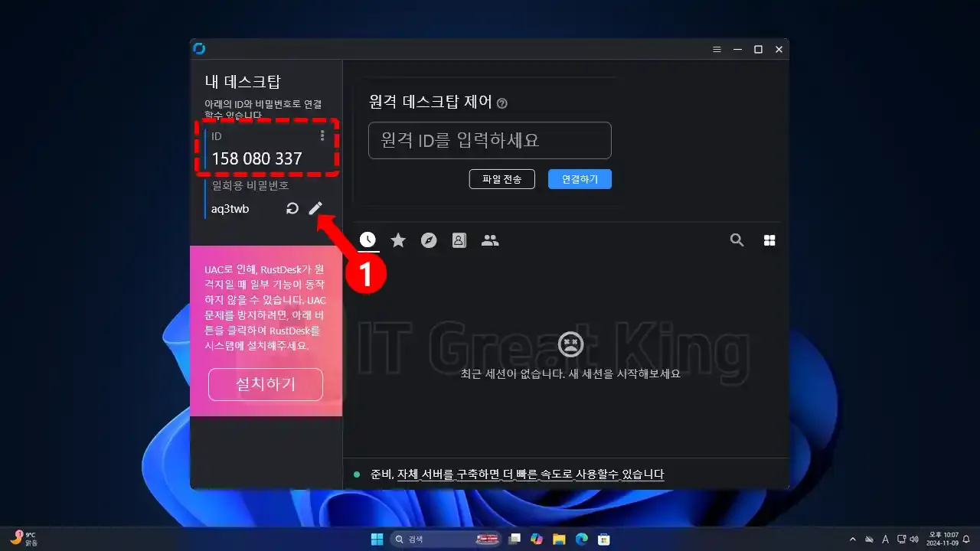Screen dimensions: 980x551
Task: Click the RustDesk logo in title bar
Action: (x=199, y=49)
